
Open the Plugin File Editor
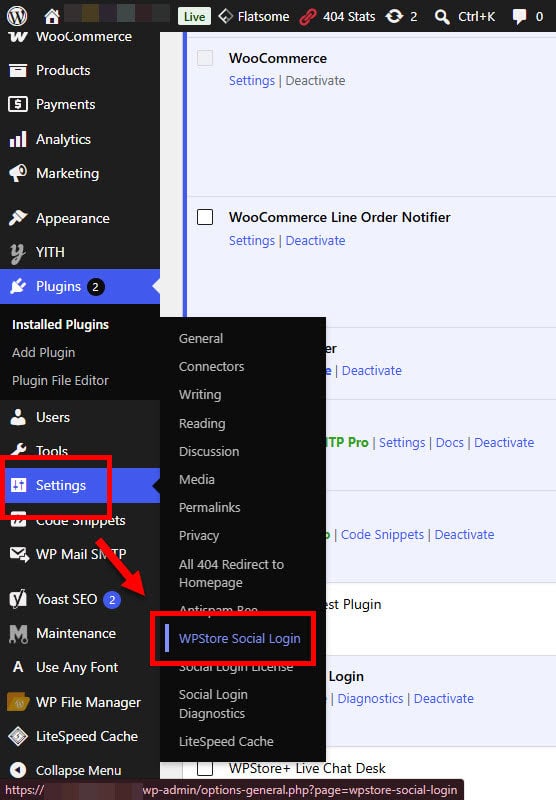(x=60, y=381)
